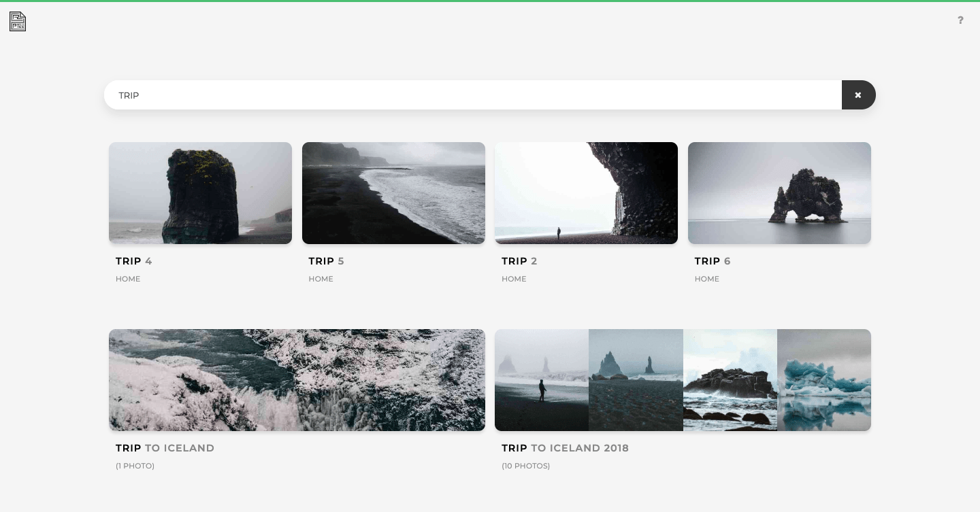The image size is (980, 512).
Task: Click the Trip 4 title
Action: pos(134,261)
